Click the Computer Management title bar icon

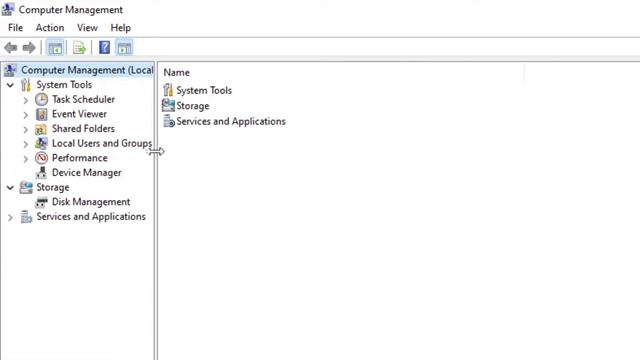(8, 9)
